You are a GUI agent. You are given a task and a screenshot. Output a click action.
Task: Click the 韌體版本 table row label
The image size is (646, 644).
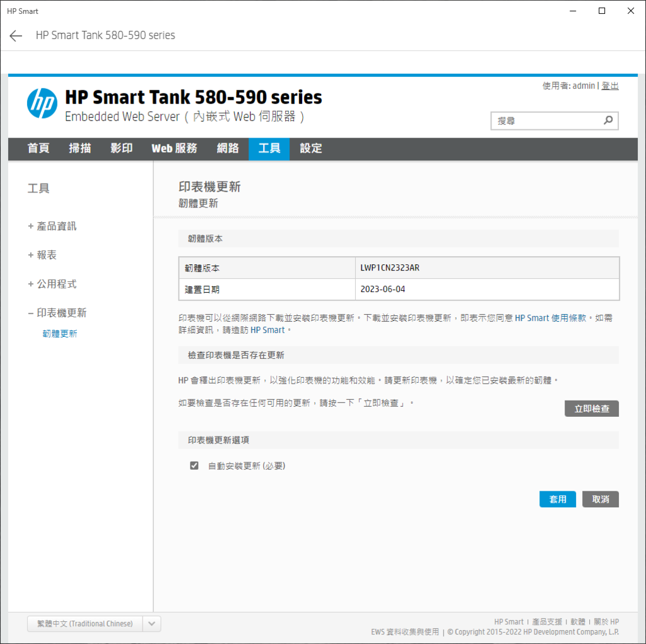(x=203, y=268)
